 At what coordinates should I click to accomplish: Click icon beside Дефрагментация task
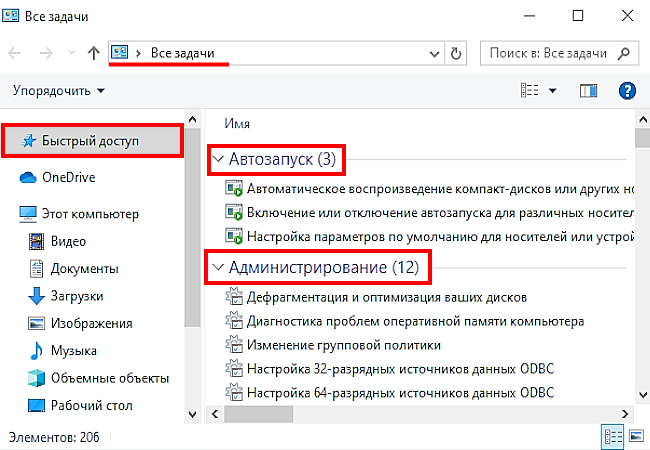(x=234, y=297)
